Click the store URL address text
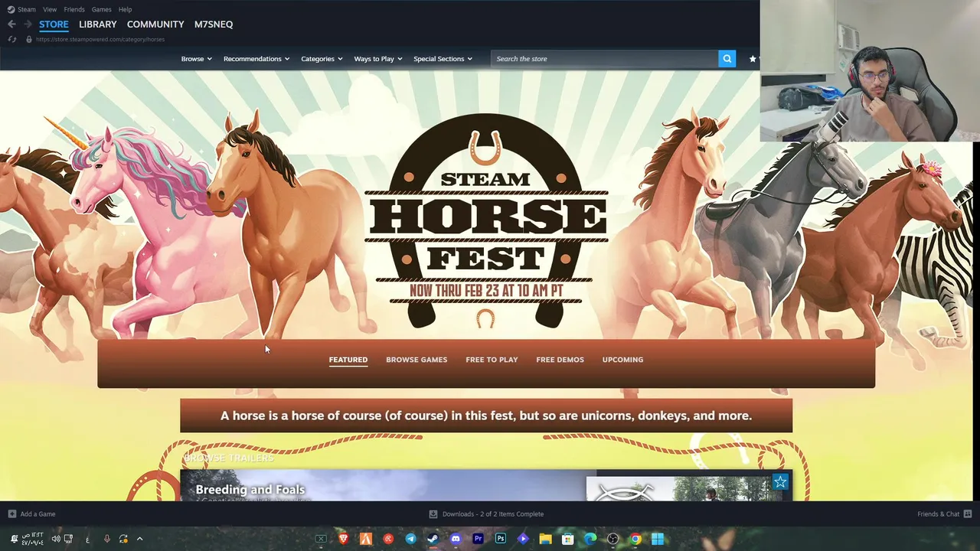The image size is (980, 551). coord(100,39)
